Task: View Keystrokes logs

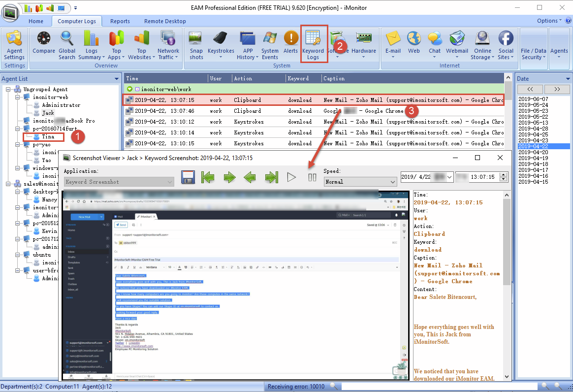Action: [221, 45]
